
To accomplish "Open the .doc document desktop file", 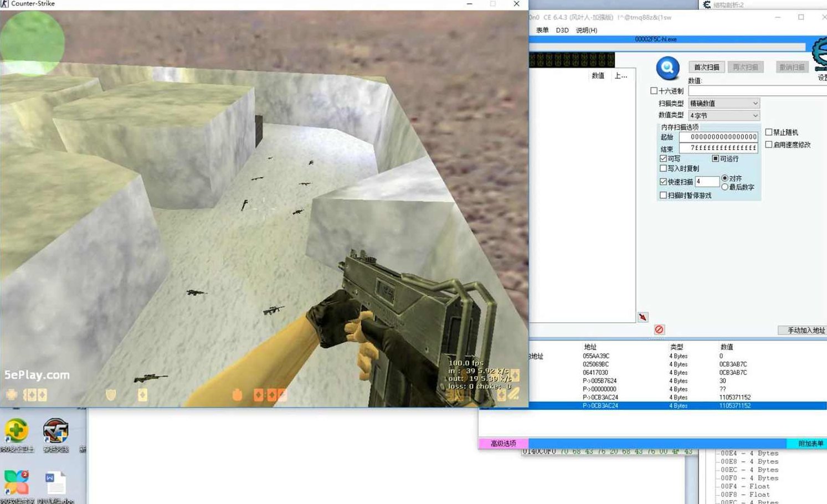I will (55, 483).
